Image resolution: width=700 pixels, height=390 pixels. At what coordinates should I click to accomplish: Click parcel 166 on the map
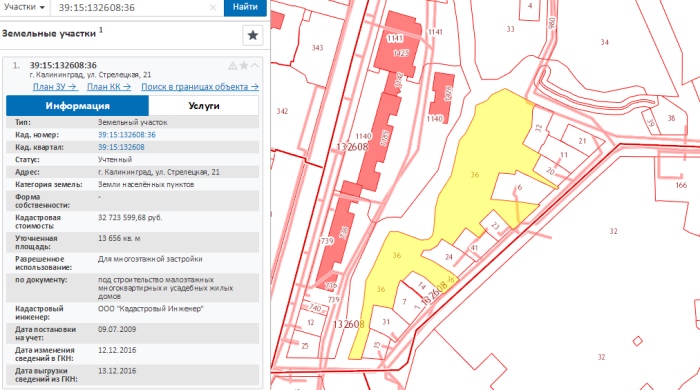coord(681,185)
